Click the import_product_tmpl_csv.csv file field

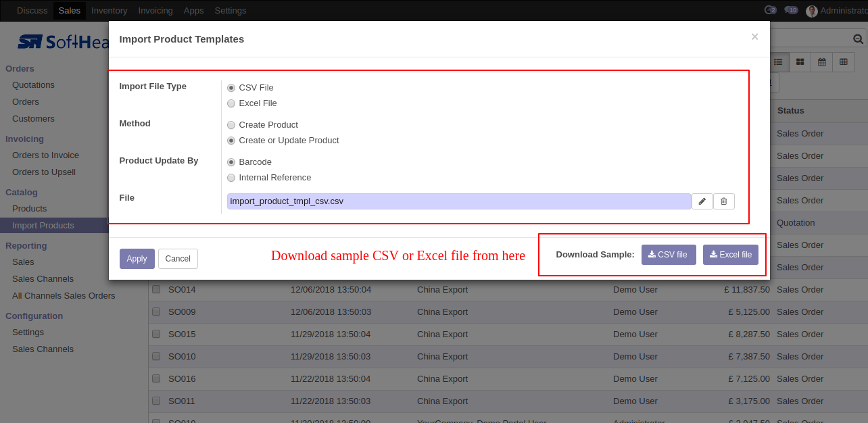pyautogui.click(x=459, y=201)
